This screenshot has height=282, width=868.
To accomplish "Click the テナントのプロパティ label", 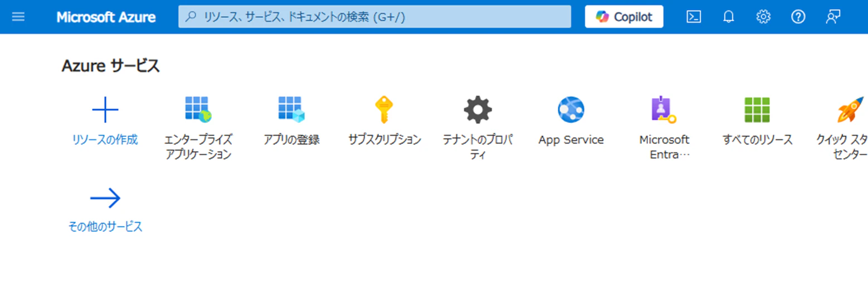I will click(x=477, y=147).
